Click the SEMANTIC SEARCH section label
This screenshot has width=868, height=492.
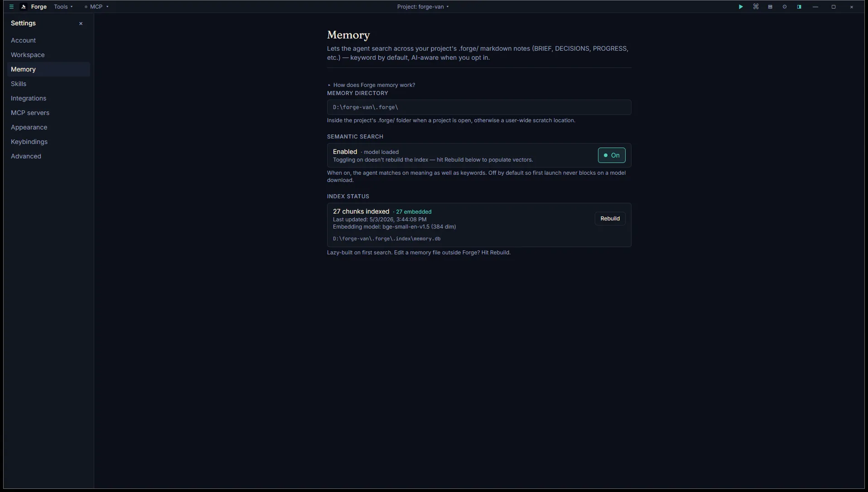point(355,137)
